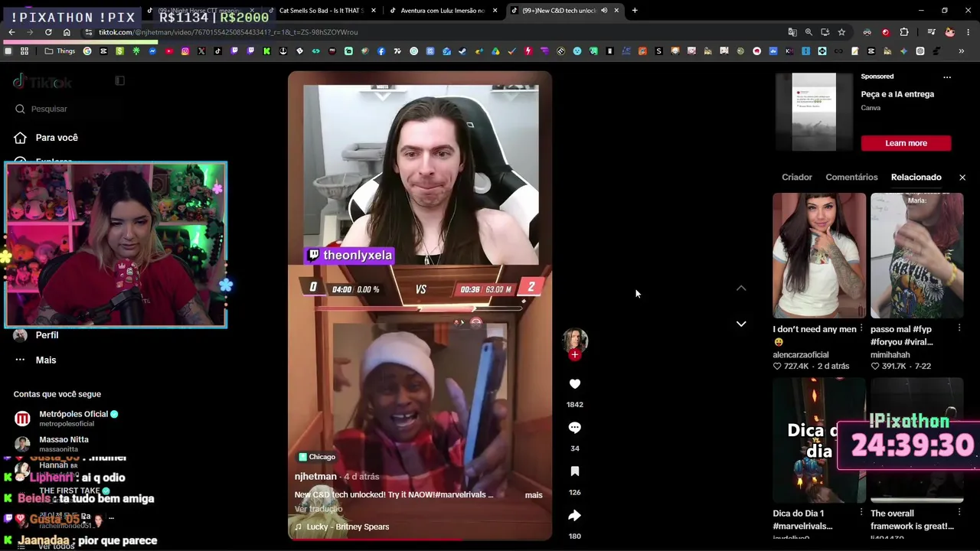Expand caption with 'mais' link
980x551 pixels.
click(x=534, y=495)
